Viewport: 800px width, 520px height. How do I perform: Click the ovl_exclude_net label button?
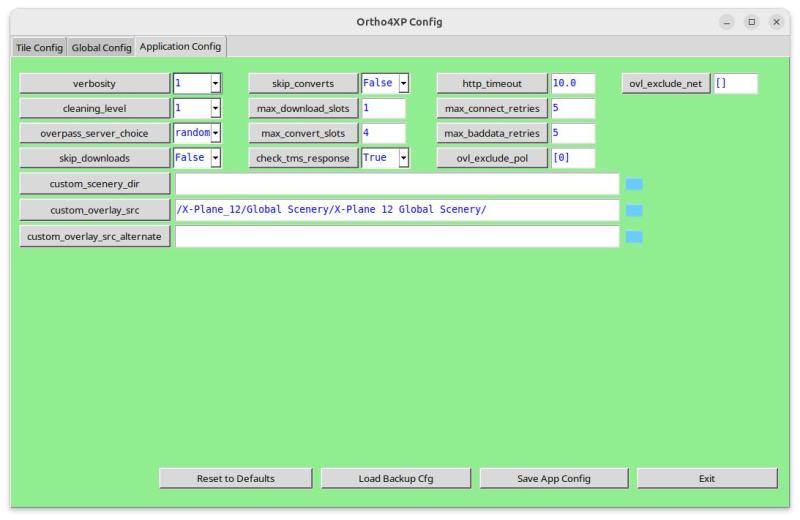(x=666, y=84)
